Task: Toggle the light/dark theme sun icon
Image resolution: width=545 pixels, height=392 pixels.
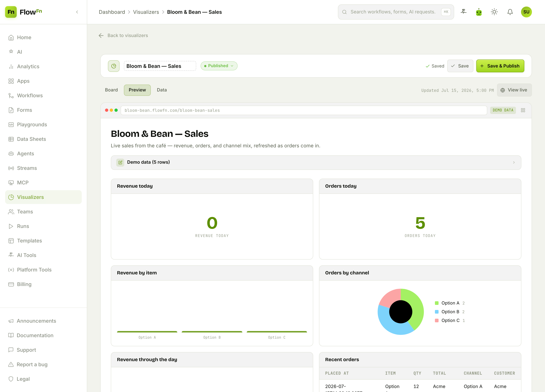Action: point(494,12)
